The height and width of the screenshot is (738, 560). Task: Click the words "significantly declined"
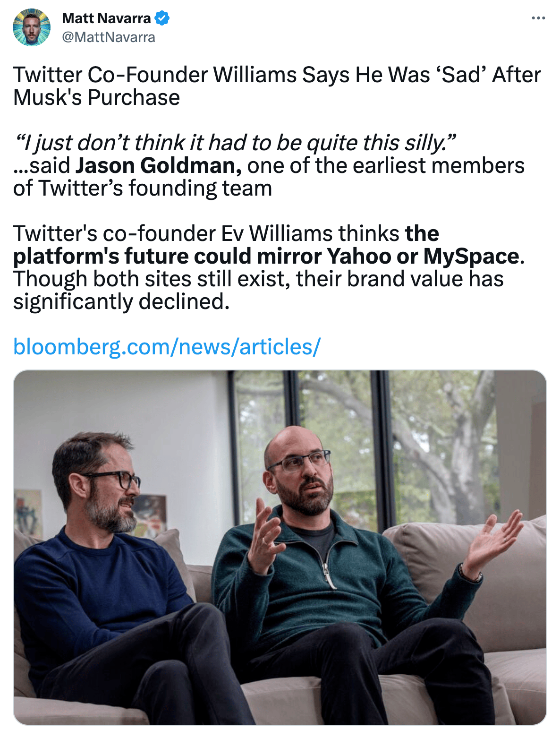(121, 302)
